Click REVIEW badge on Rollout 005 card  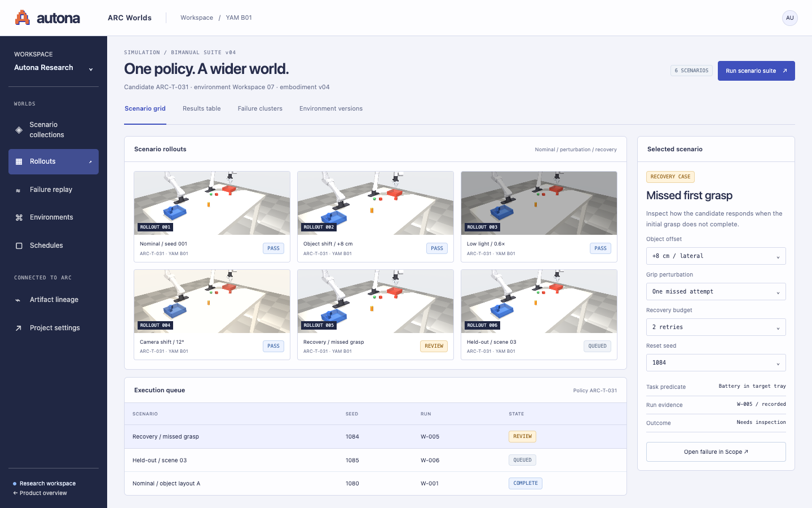pos(434,346)
